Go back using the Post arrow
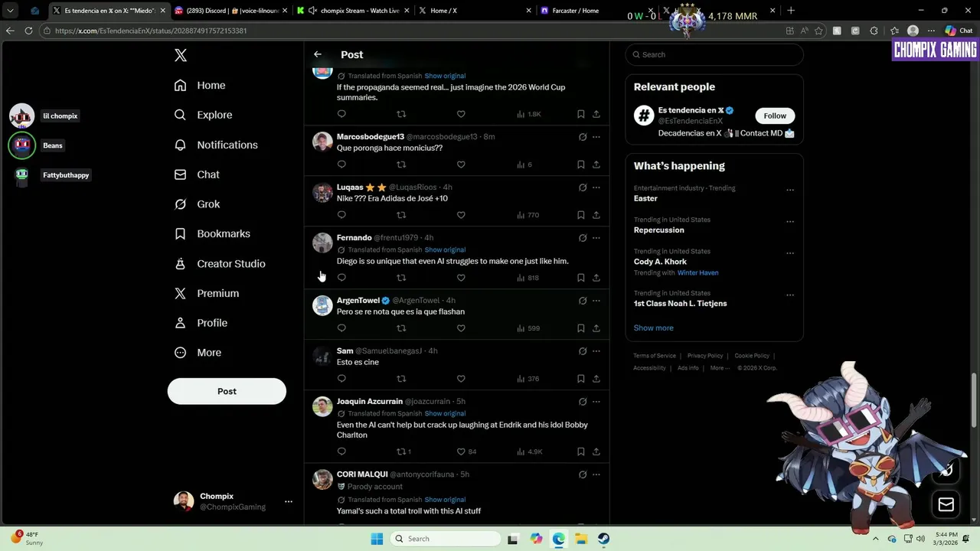Viewport: 980px width, 551px height. tap(318, 54)
